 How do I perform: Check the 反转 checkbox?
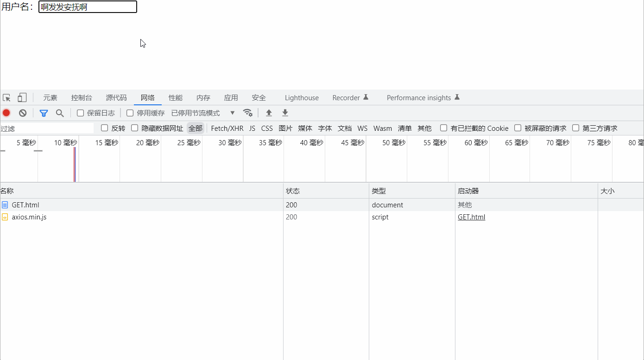click(105, 128)
